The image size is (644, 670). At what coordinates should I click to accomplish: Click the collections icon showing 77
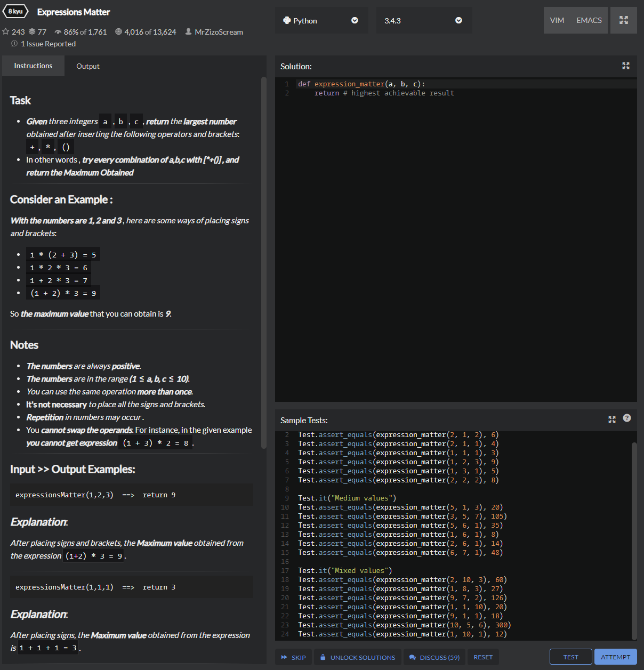click(x=32, y=32)
